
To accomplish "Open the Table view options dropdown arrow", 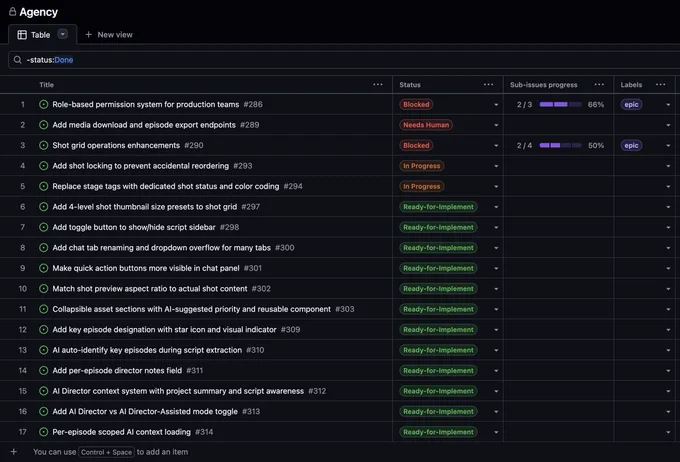I will click(x=63, y=34).
